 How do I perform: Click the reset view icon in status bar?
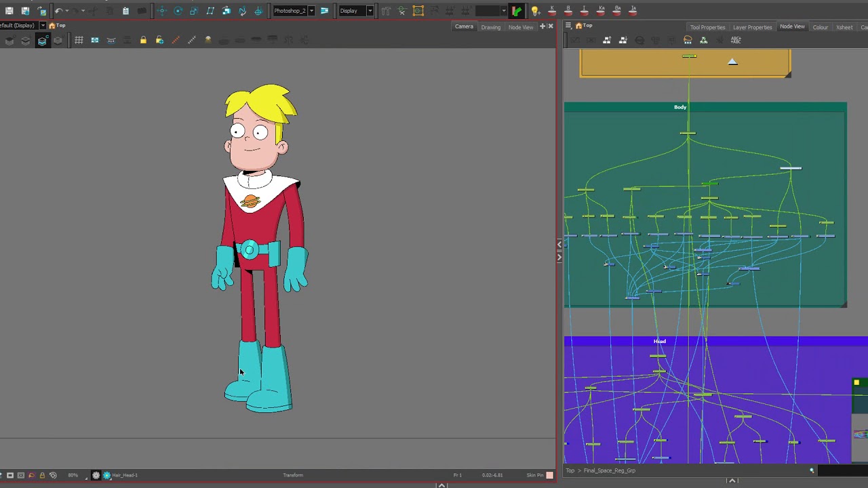[x=53, y=475]
